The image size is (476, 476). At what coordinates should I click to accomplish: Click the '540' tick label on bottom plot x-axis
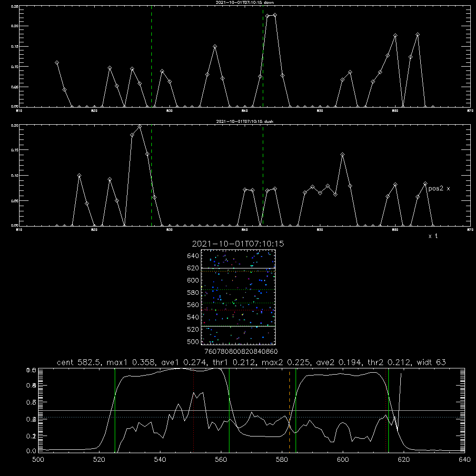pos(160,460)
